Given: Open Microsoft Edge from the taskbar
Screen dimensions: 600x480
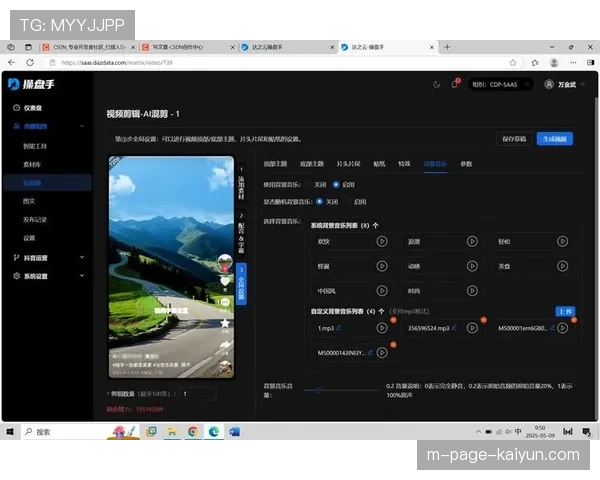Looking at the screenshot, I should [214, 432].
